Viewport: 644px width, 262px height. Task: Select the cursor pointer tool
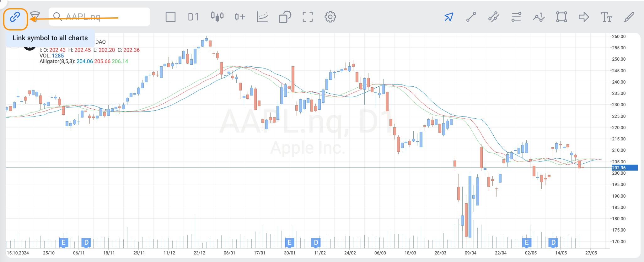[449, 17]
